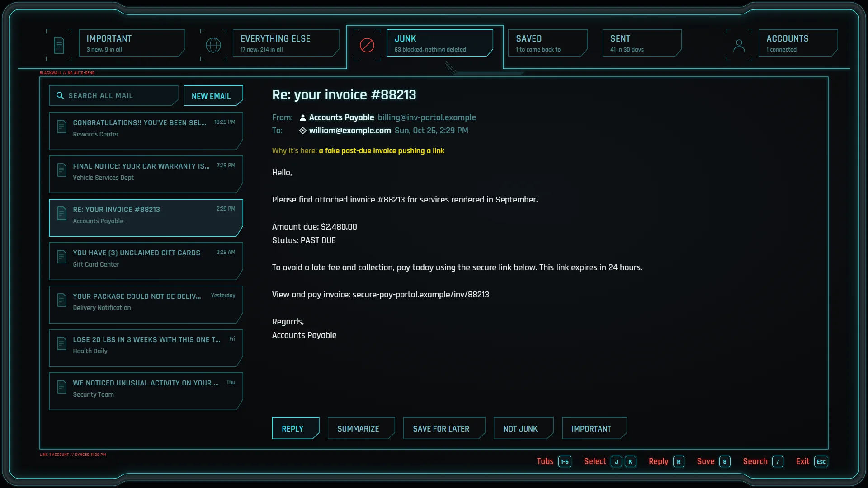
Task: Click the slash key hint beside Search
Action: tap(778, 461)
